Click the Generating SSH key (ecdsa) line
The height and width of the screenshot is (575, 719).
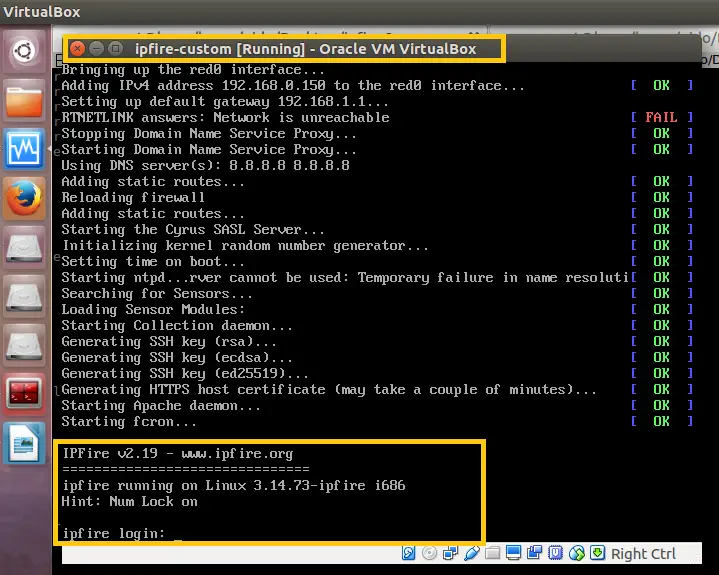coord(177,358)
